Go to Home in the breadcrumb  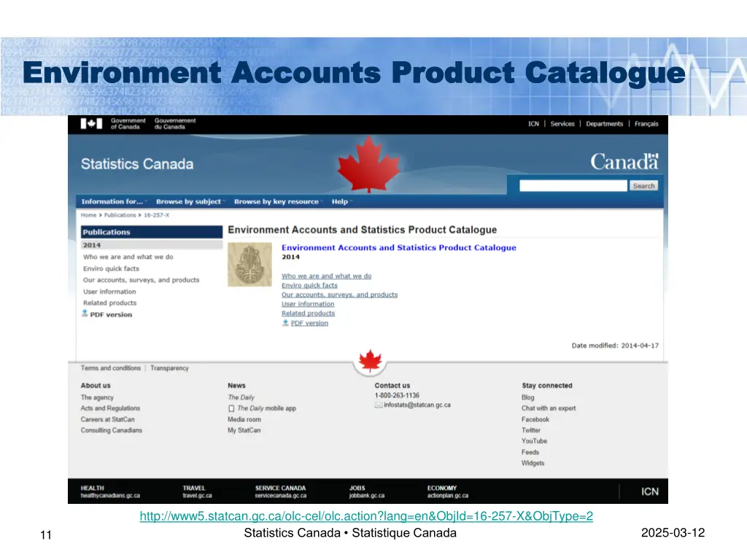click(x=88, y=215)
